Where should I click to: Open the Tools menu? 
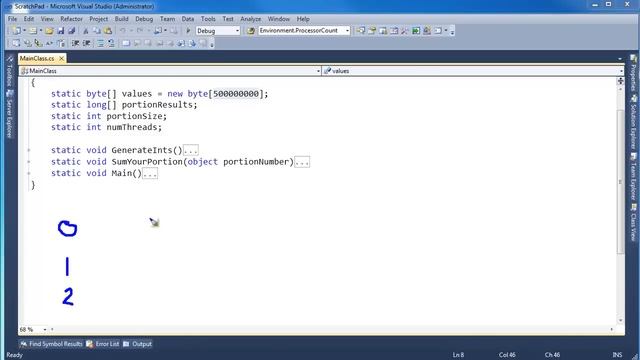click(x=208, y=19)
